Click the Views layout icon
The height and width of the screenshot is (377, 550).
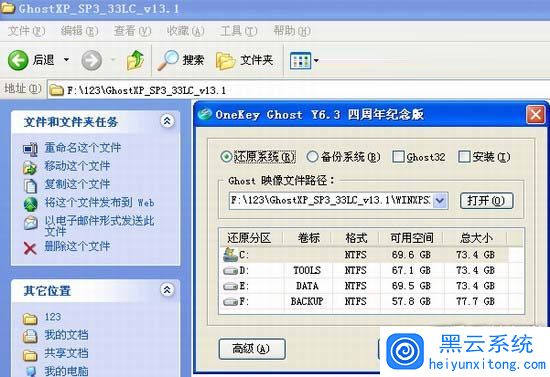coord(300,60)
